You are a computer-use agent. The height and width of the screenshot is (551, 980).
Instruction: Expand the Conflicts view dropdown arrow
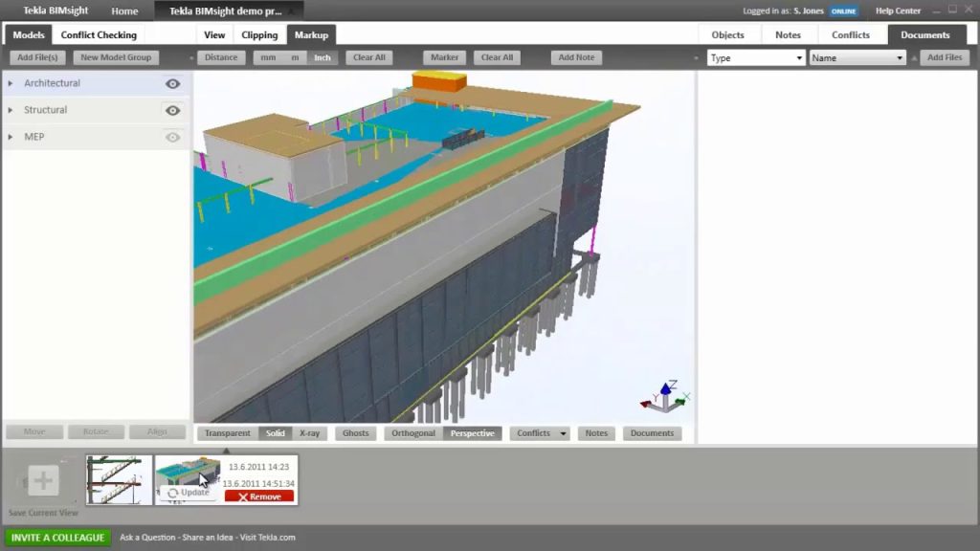point(562,432)
